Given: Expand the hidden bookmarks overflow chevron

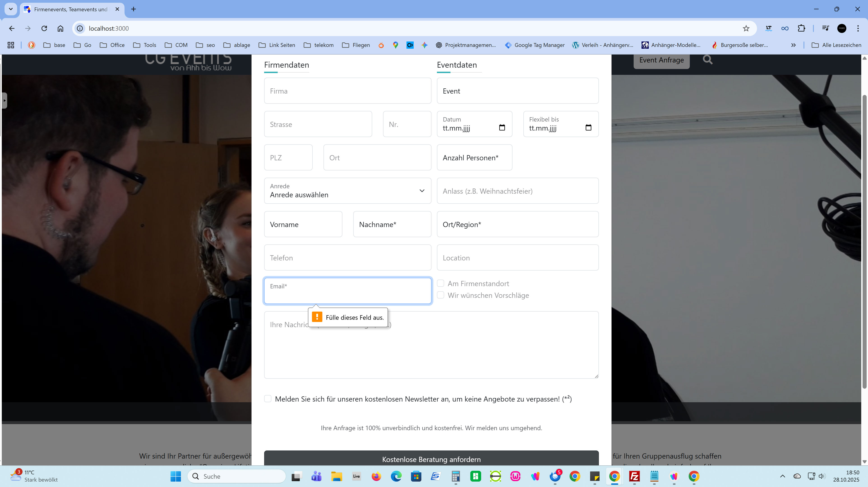Looking at the screenshot, I should (x=793, y=45).
